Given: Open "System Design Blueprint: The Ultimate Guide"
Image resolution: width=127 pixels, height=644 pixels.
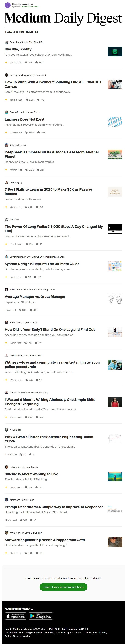Looking at the screenshot, I should pyautogui.click(x=42, y=264).
